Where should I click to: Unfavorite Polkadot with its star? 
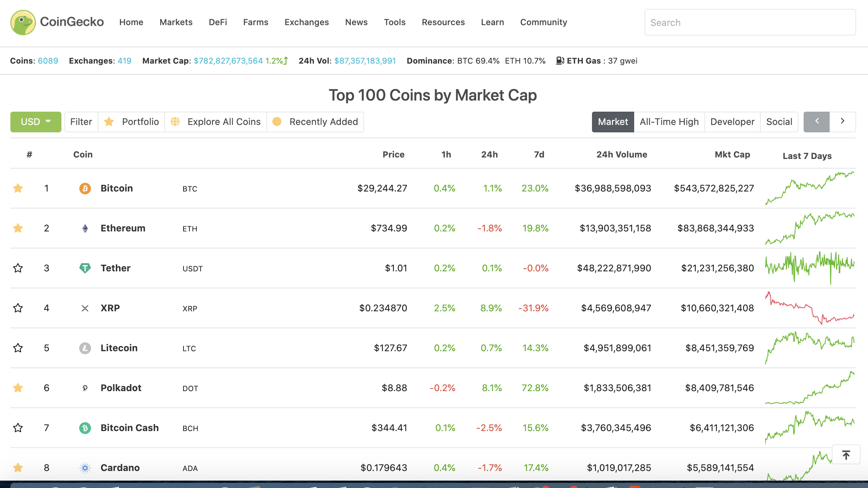click(x=18, y=388)
